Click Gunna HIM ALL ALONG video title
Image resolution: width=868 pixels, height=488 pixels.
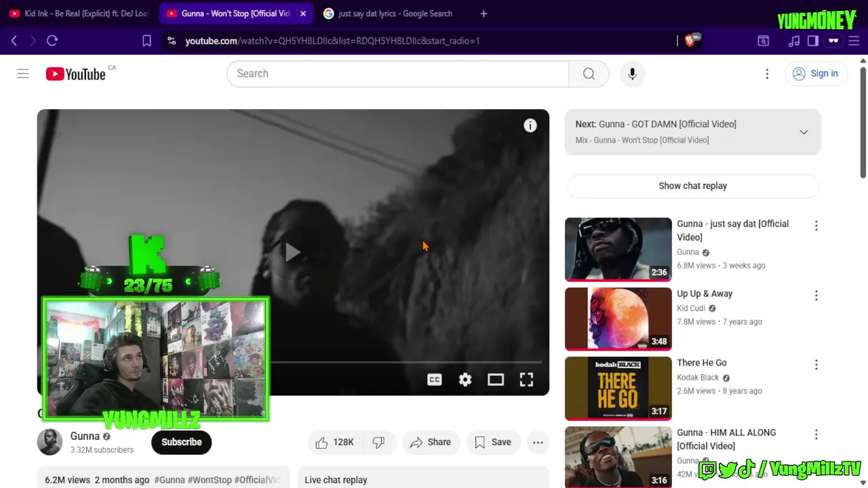[x=726, y=439]
